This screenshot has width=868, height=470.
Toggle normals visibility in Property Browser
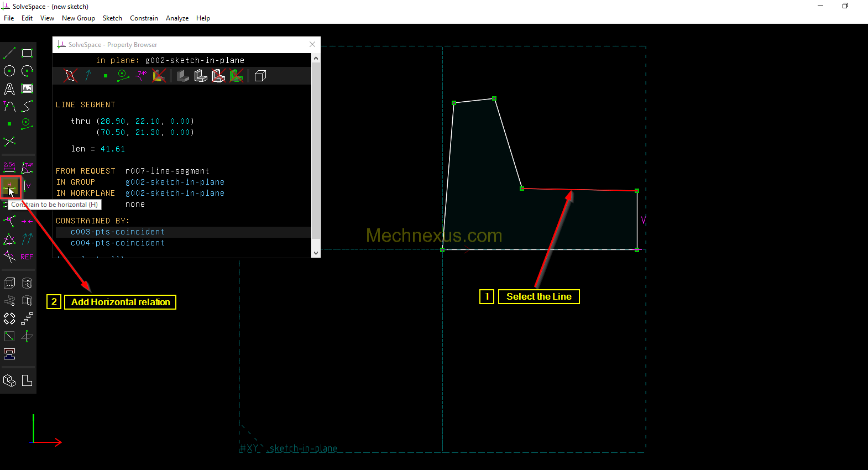88,76
